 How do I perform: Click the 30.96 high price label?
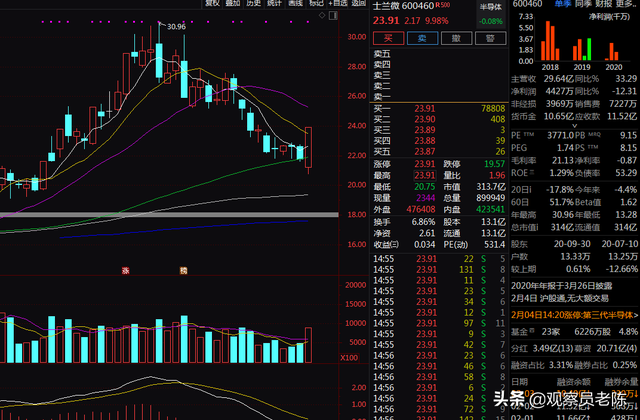[x=176, y=27]
